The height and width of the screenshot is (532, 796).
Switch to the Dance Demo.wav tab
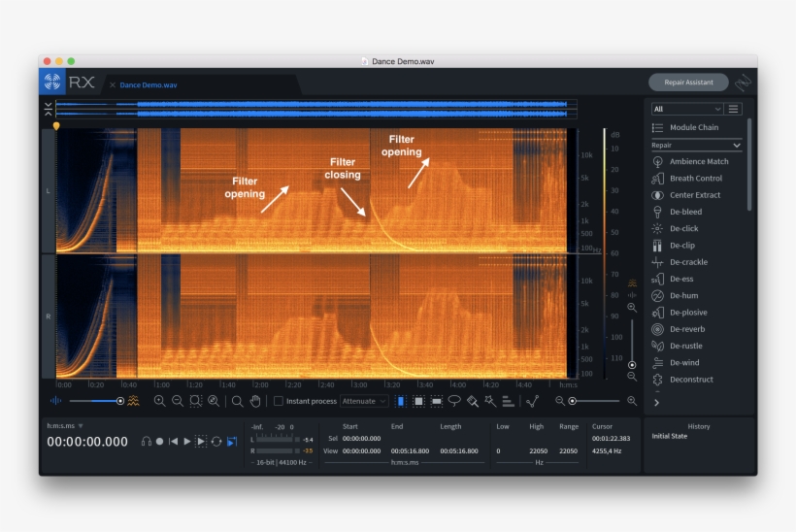(x=148, y=84)
